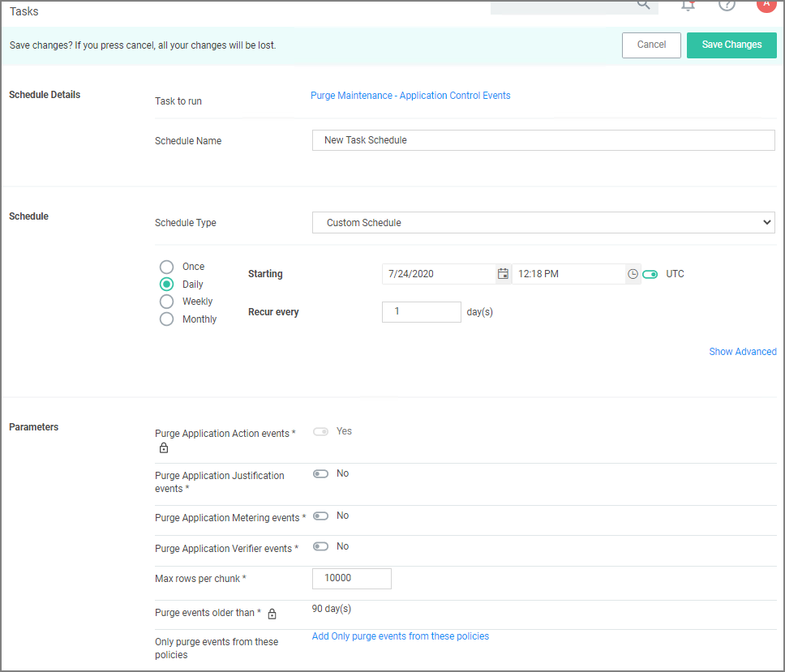Cancel the pending changes
This screenshot has height=672, width=785.
(x=651, y=45)
